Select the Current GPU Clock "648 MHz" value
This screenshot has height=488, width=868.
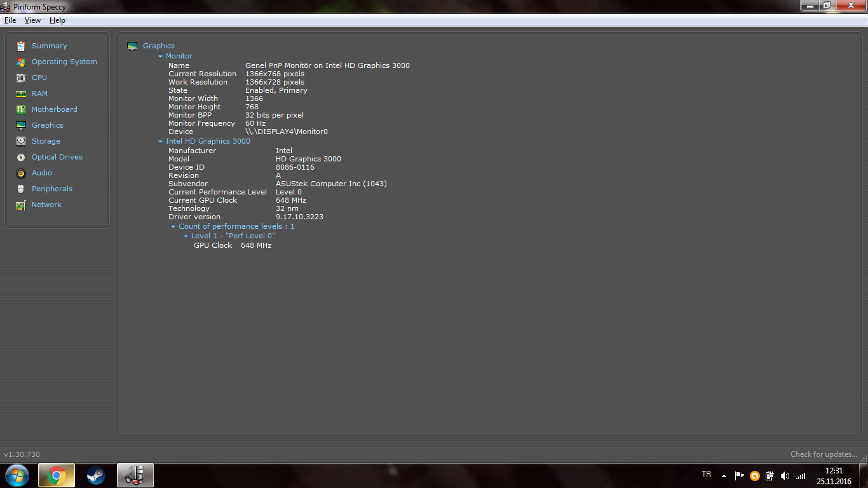pyautogui.click(x=291, y=200)
